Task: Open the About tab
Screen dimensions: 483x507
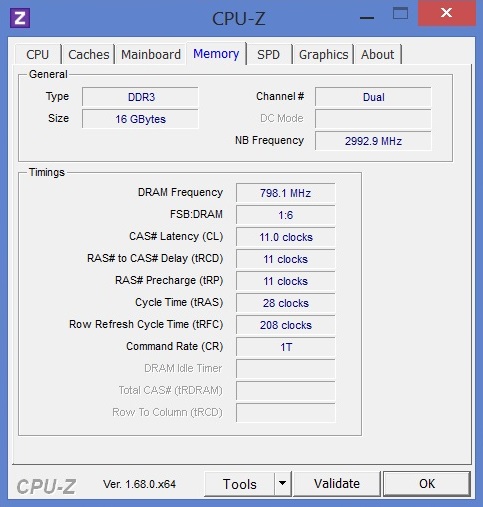Action: pos(378,54)
